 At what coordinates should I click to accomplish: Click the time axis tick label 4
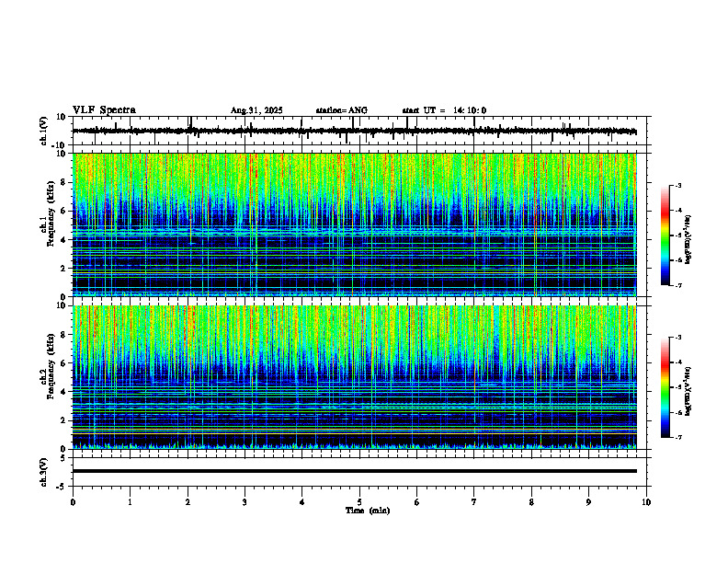click(x=302, y=502)
